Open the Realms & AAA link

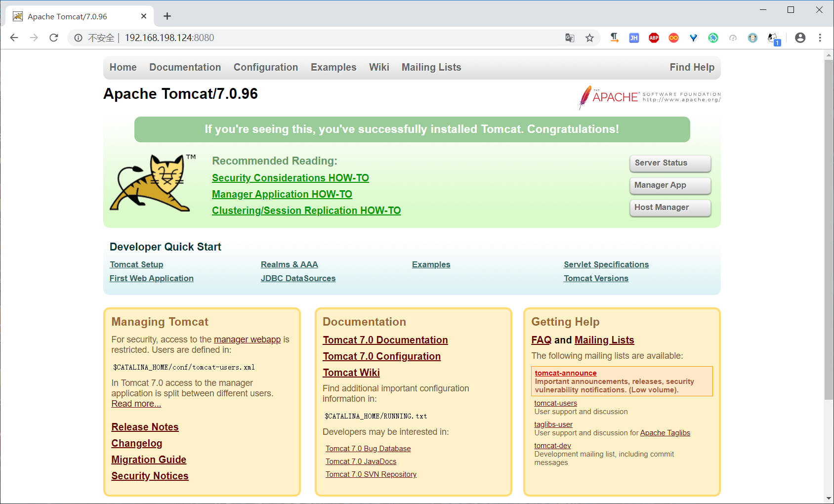[x=290, y=264]
